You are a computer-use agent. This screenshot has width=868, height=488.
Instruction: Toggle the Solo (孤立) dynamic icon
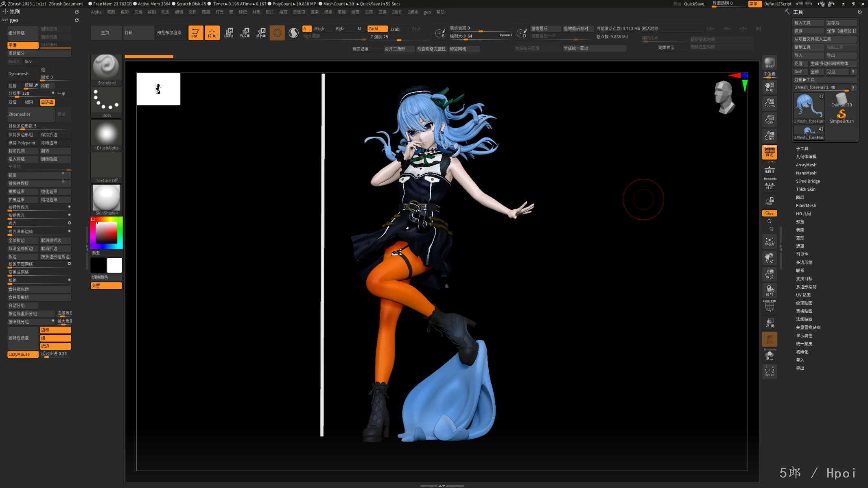tap(770, 355)
